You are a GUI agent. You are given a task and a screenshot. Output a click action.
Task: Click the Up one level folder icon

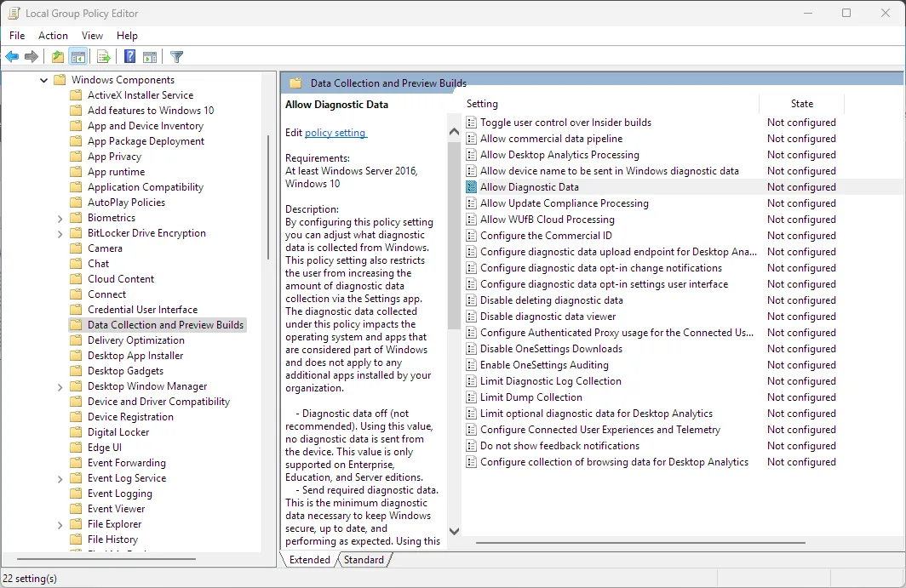click(56, 56)
